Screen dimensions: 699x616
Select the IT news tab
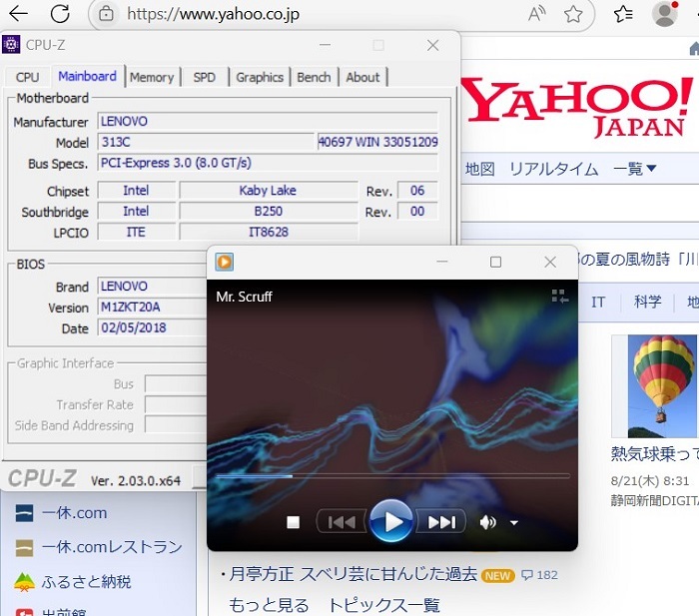(x=598, y=302)
